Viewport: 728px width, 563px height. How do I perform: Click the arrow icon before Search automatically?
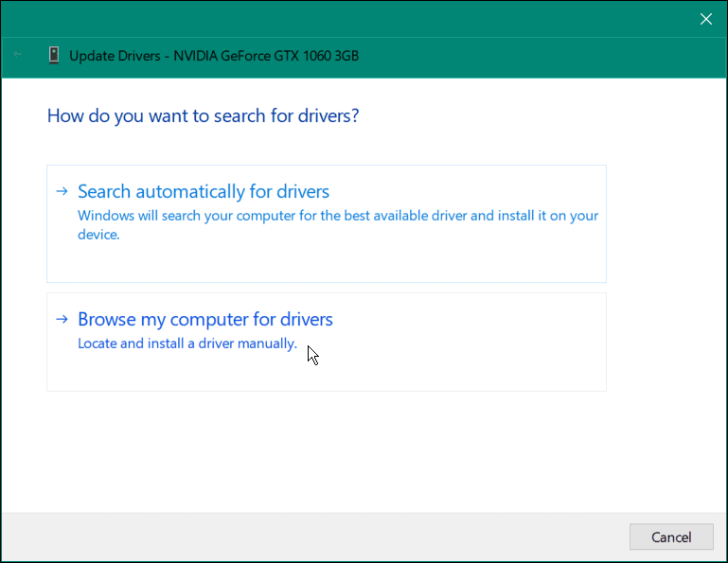pyautogui.click(x=62, y=191)
